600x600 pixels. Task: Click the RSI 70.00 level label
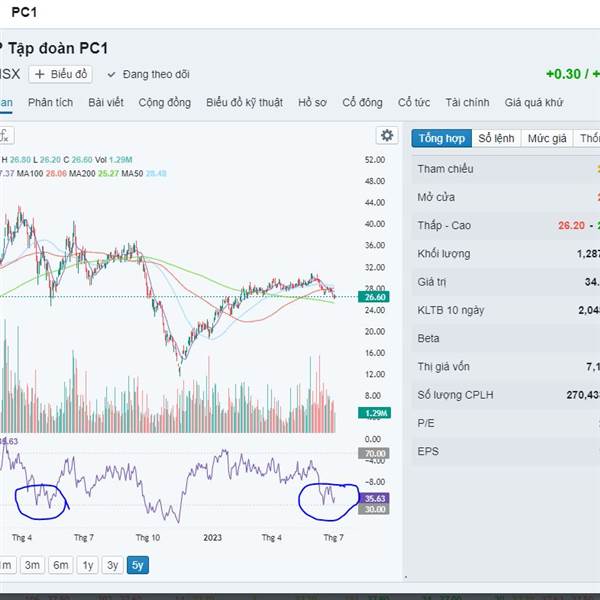click(373, 454)
